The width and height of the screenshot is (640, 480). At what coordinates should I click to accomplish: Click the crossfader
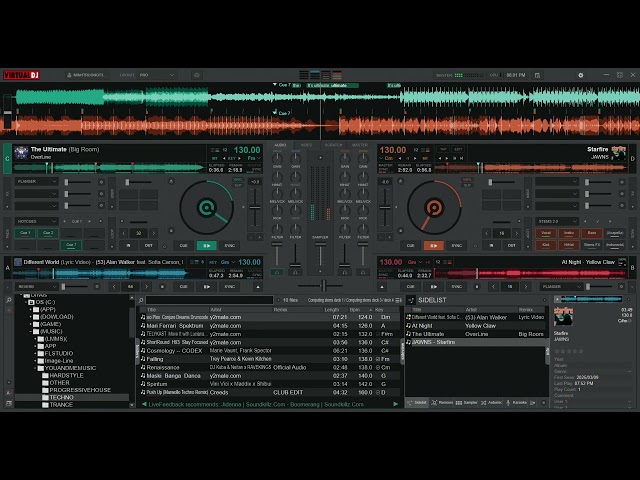(x=323, y=286)
